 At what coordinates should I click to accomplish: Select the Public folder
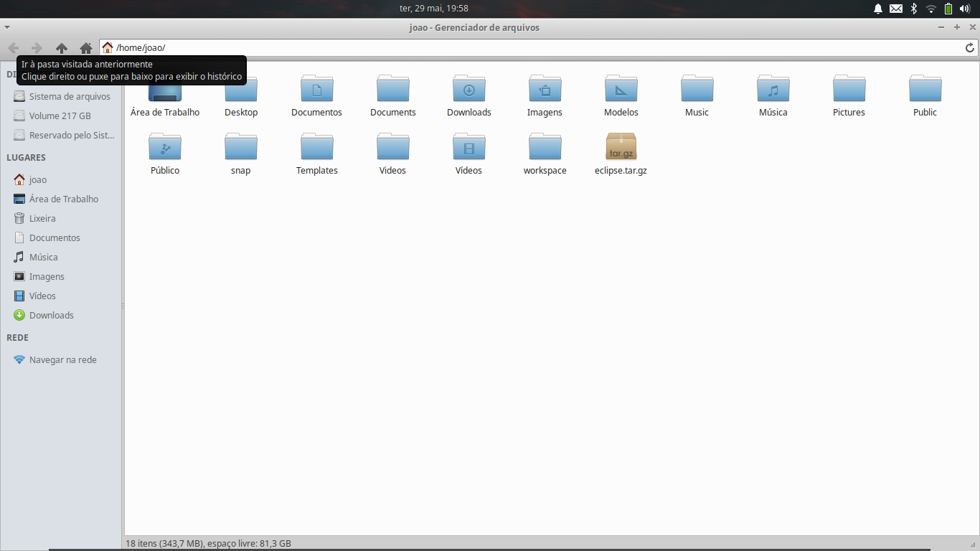pyautogui.click(x=925, y=97)
